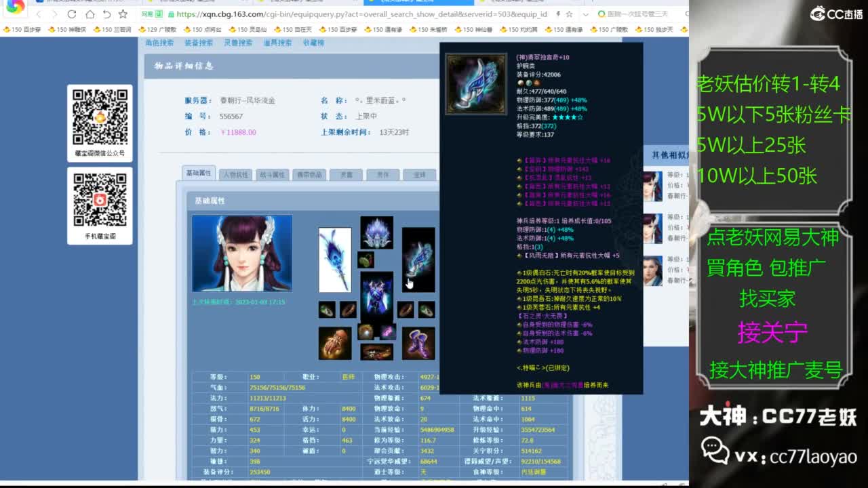Select the bronze ring left of the armor
Screen dimensions: 868x488
pos(348,310)
